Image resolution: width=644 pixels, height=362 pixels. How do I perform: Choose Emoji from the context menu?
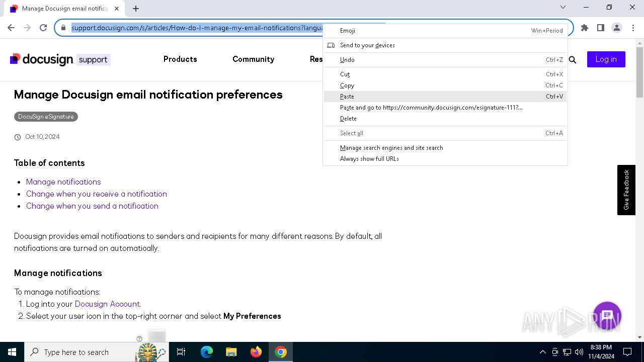[x=445, y=31]
